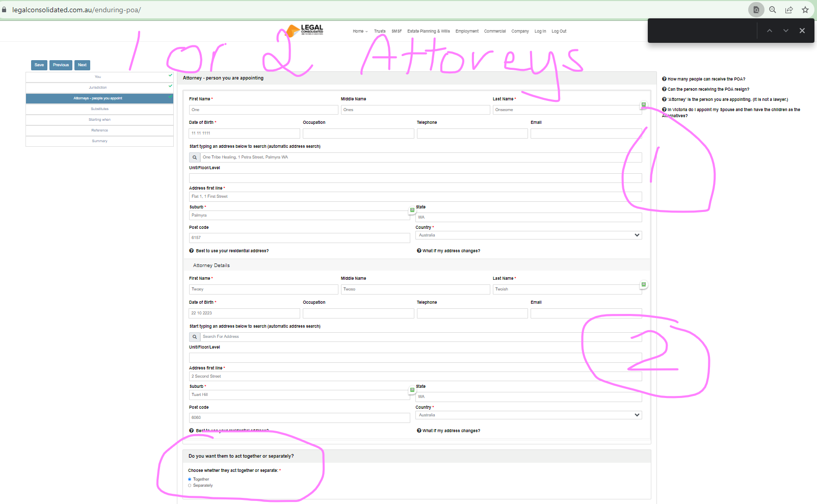Click green icon beside first attorney Suburb field
The height and width of the screenshot is (504, 817).
click(x=412, y=210)
